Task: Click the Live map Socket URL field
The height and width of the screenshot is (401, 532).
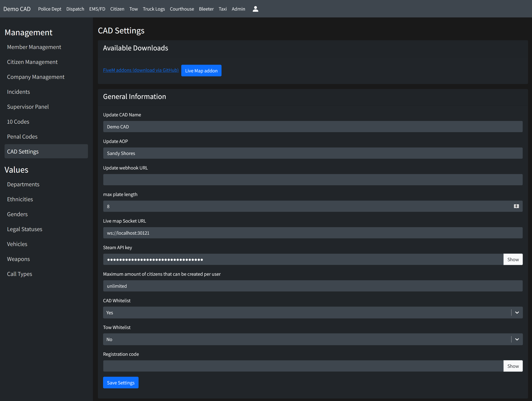Action: coord(312,233)
